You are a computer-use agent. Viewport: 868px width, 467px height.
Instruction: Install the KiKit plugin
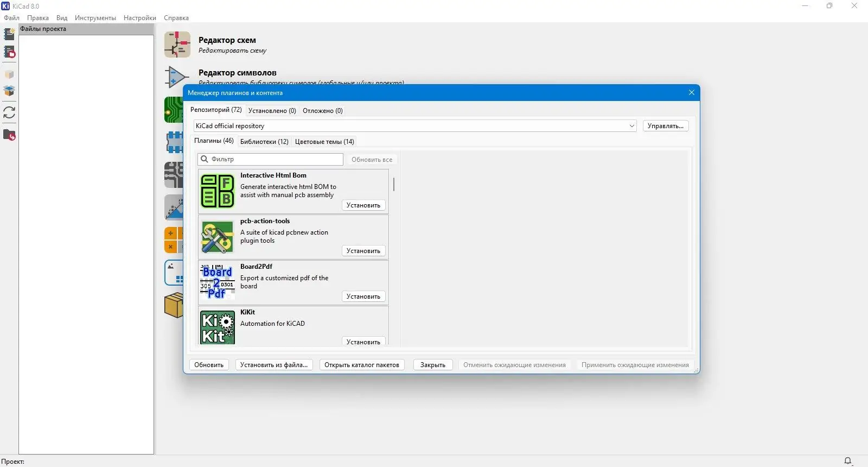point(363,342)
